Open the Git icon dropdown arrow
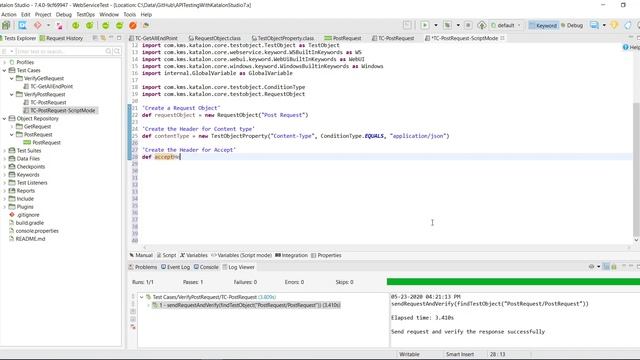The image size is (640, 360). (x=48, y=25)
